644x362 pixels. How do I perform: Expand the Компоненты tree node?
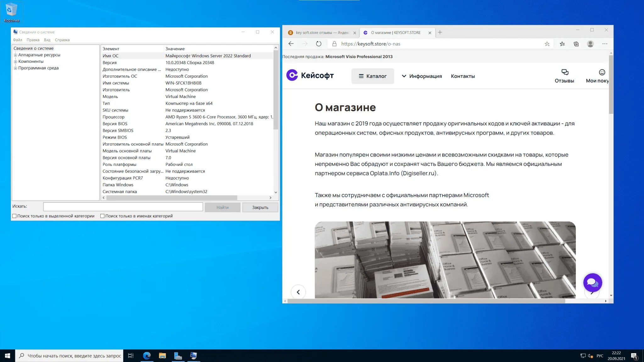click(x=15, y=62)
